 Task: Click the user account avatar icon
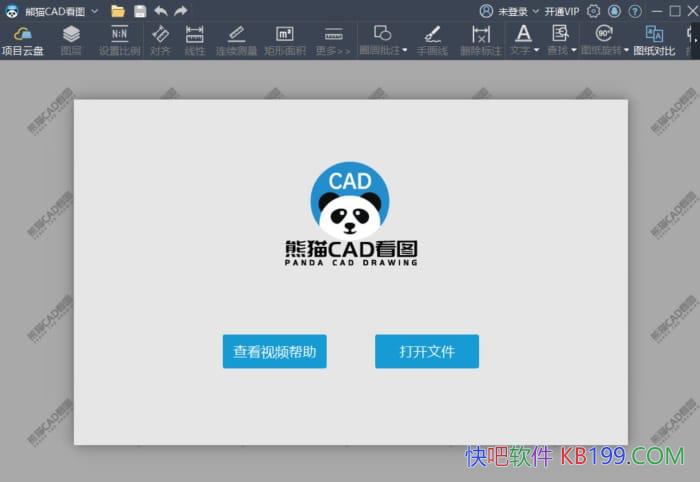[486, 11]
